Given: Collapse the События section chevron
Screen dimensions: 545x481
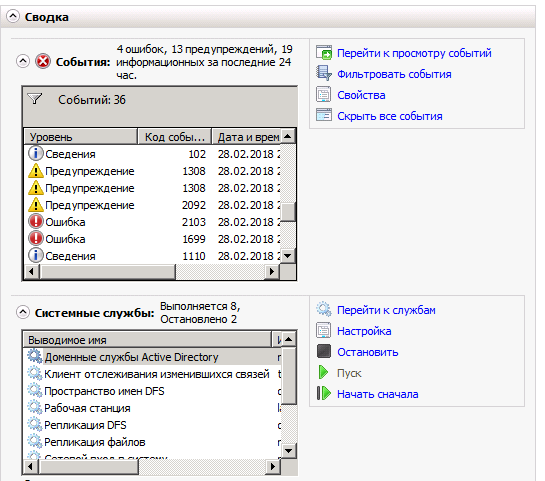Looking at the screenshot, I should (x=23, y=62).
